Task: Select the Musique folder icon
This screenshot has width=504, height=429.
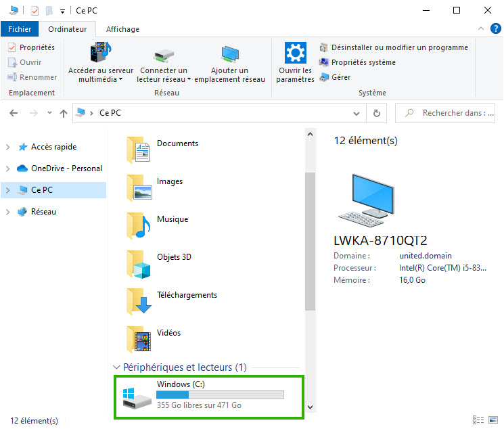Action: [138, 226]
